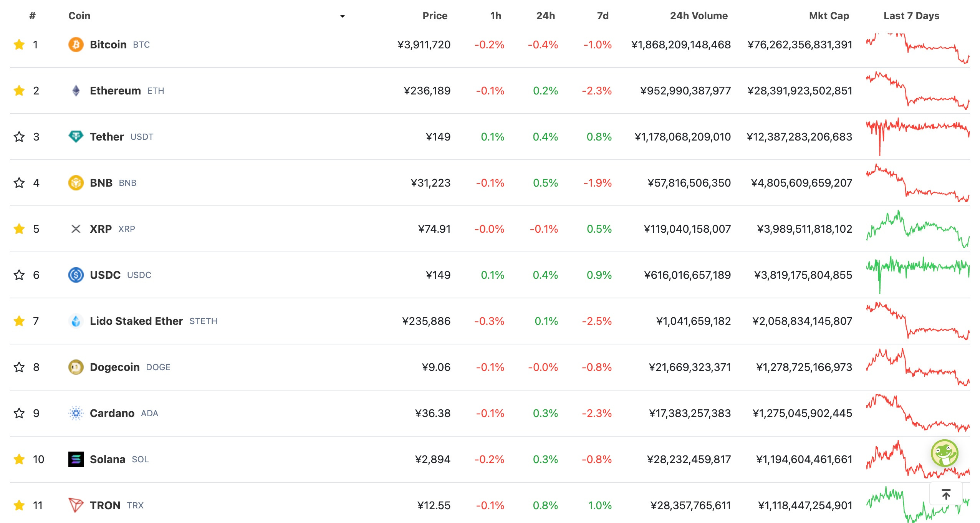Open the XRP coin page link
Image resolution: width=980 pixels, height=523 pixels.
pos(101,229)
